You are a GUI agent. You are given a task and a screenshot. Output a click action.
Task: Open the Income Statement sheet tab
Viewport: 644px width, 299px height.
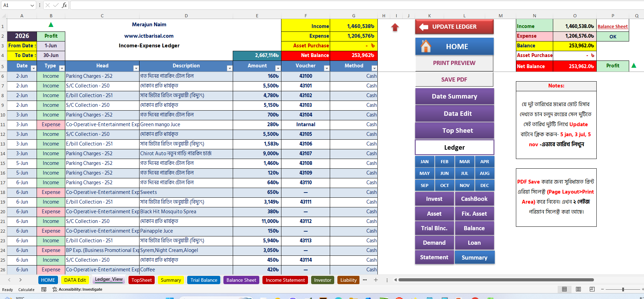coord(285,280)
